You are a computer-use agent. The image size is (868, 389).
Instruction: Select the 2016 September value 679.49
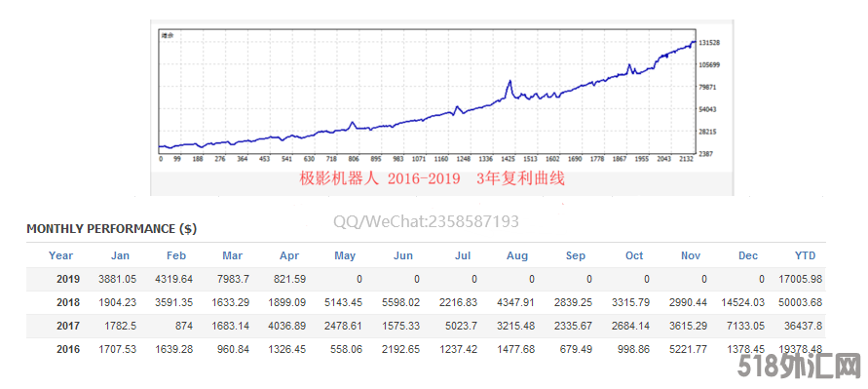pos(578,349)
